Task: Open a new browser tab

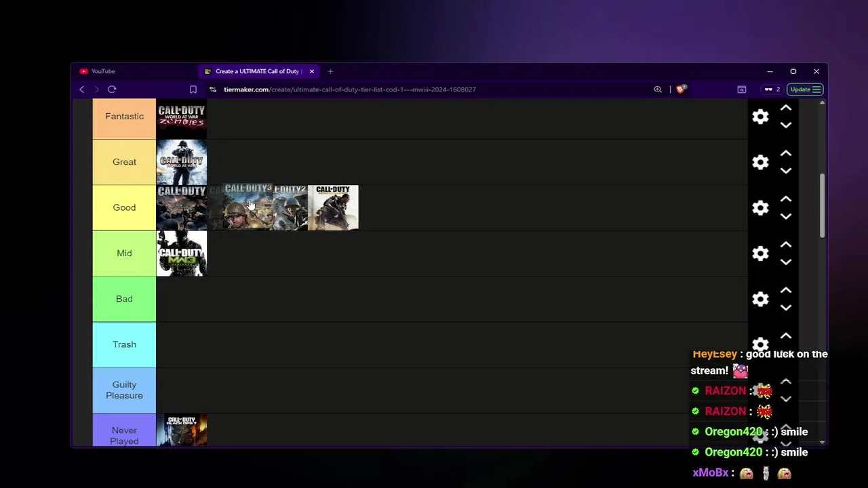Action: [330, 71]
